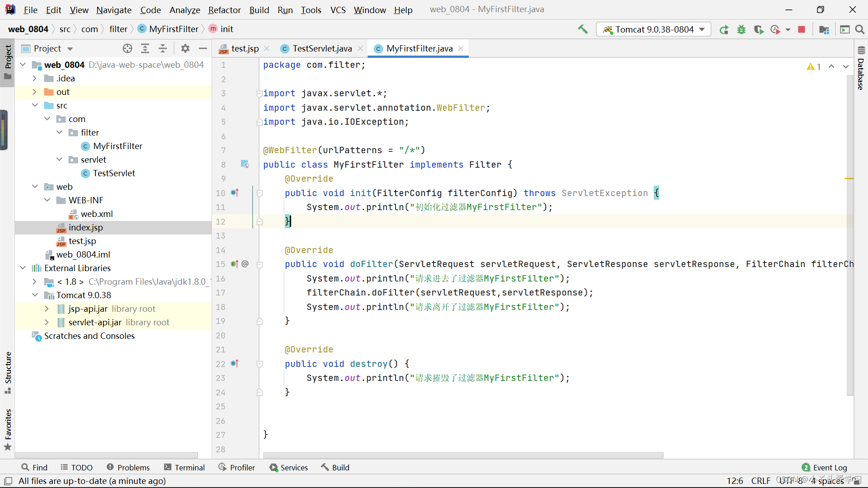The image size is (868, 488).
Task: Click the project panel horizontal scrollbar
Action: click(x=107, y=455)
